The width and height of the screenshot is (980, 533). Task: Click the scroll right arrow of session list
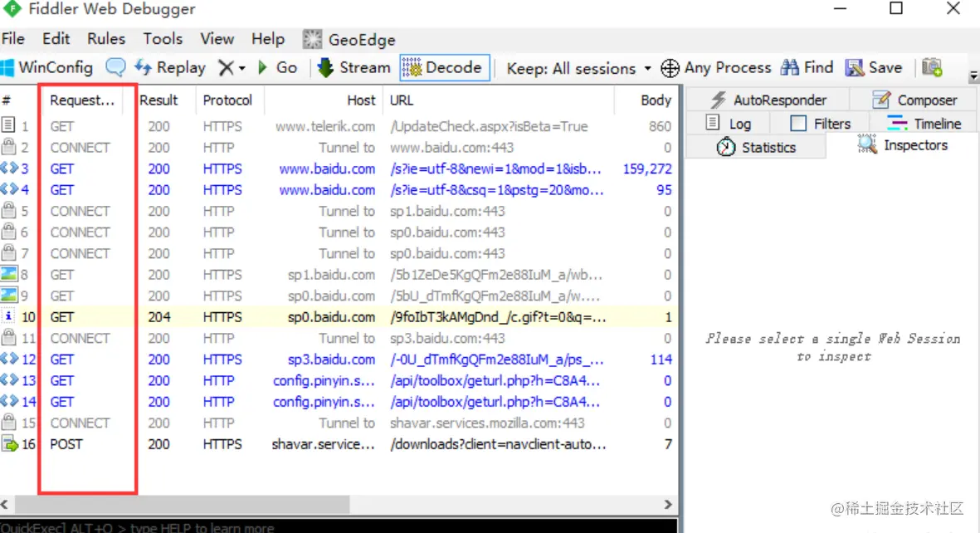click(x=668, y=504)
